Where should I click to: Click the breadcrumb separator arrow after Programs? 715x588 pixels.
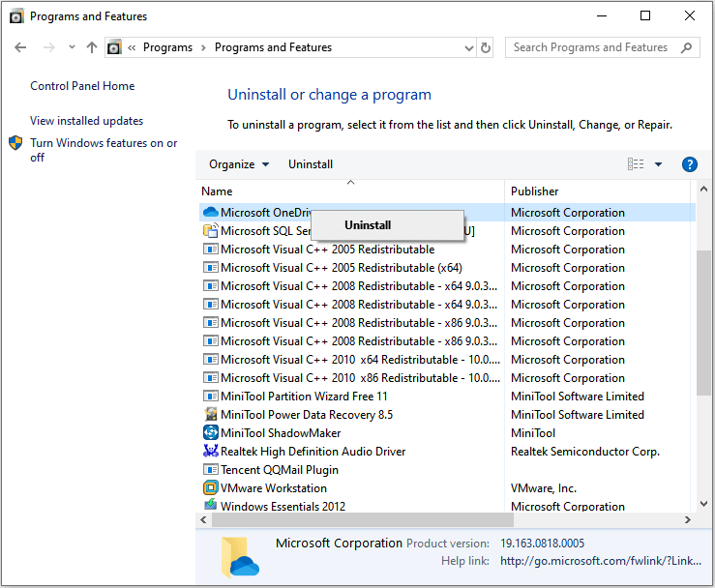pyautogui.click(x=203, y=47)
